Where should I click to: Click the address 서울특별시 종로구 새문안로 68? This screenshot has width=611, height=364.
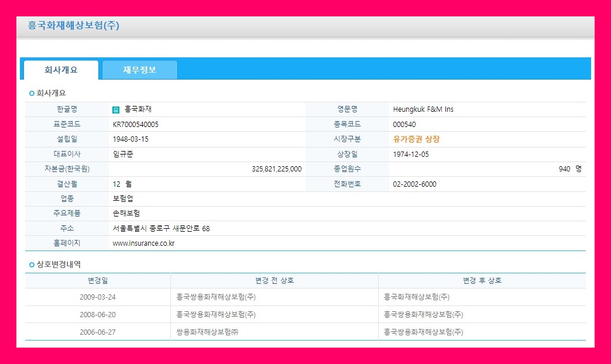coord(161,228)
